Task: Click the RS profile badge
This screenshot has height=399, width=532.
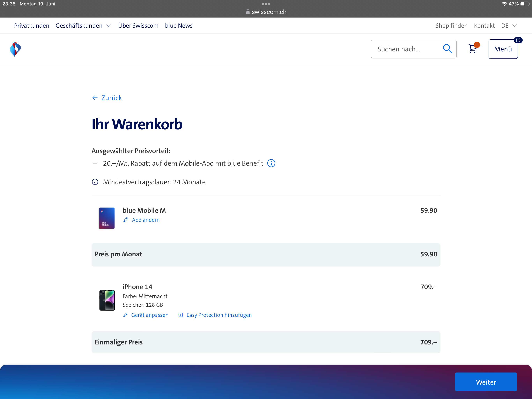Action: 518,40
